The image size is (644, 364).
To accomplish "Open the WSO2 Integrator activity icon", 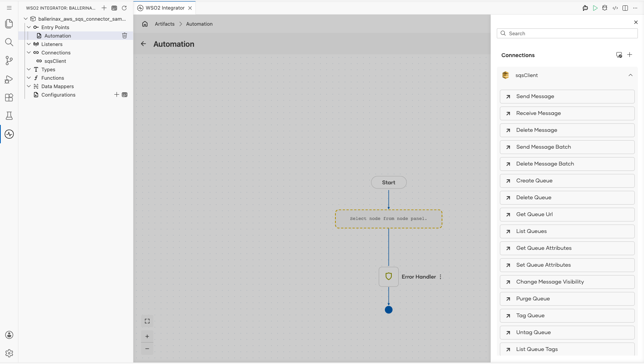I will point(9,134).
